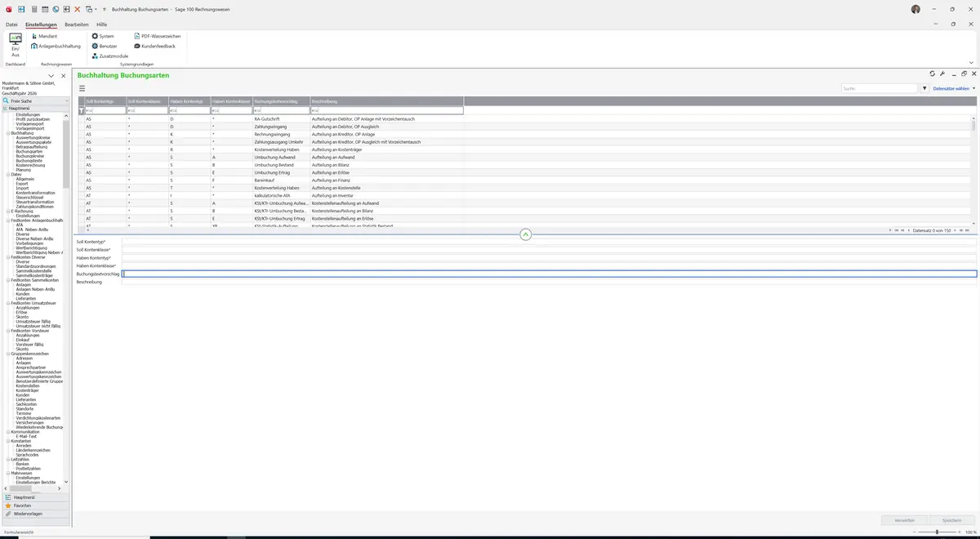Open the Wiedervorlagen navigation section

[36, 514]
